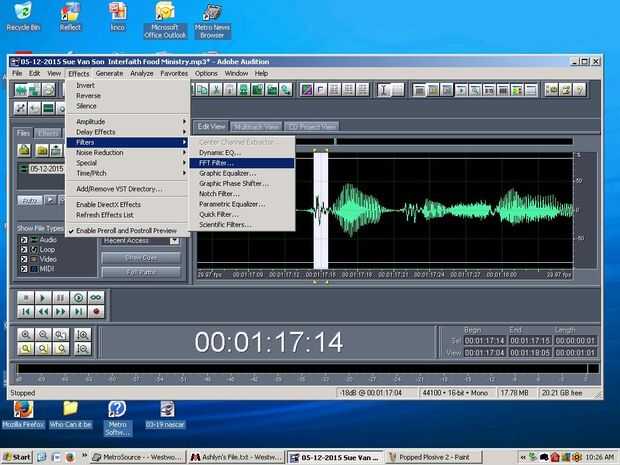Toggle the Loop file type checkbox
This screenshot has height=465, width=620.
pyautogui.click(x=24, y=250)
